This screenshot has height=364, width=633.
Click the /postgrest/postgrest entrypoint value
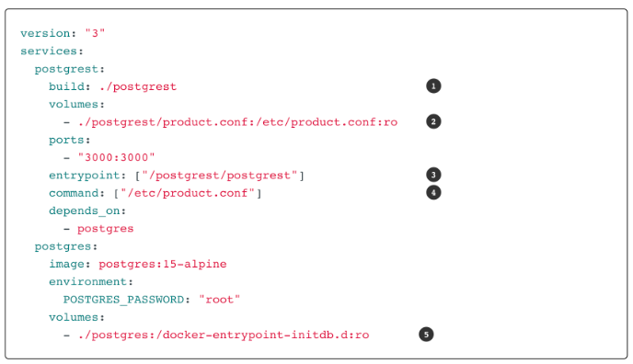(x=220, y=176)
